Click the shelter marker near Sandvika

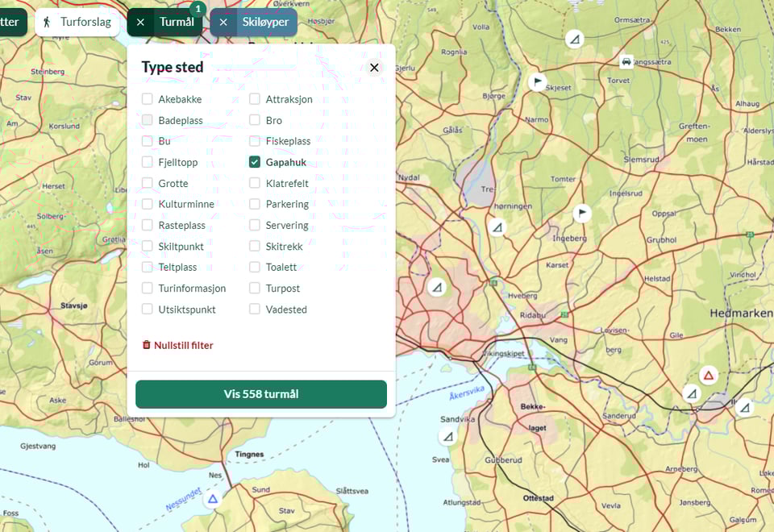point(448,437)
